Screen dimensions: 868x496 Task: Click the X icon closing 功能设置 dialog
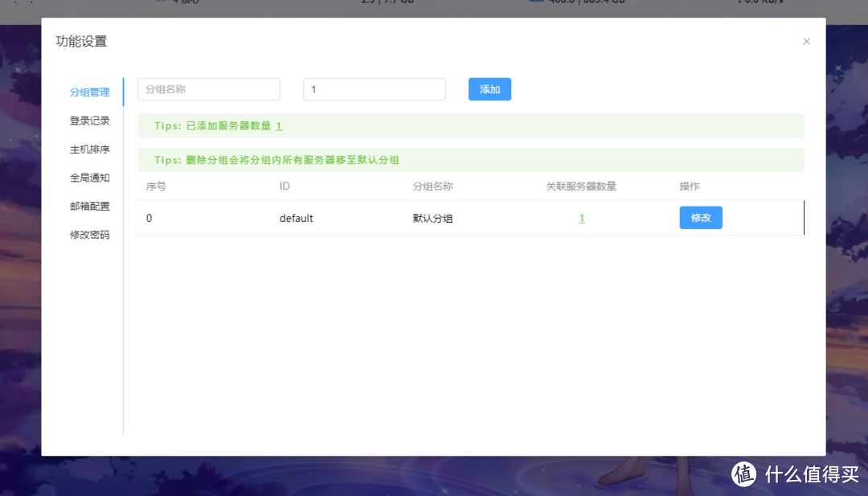pyautogui.click(x=806, y=41)
